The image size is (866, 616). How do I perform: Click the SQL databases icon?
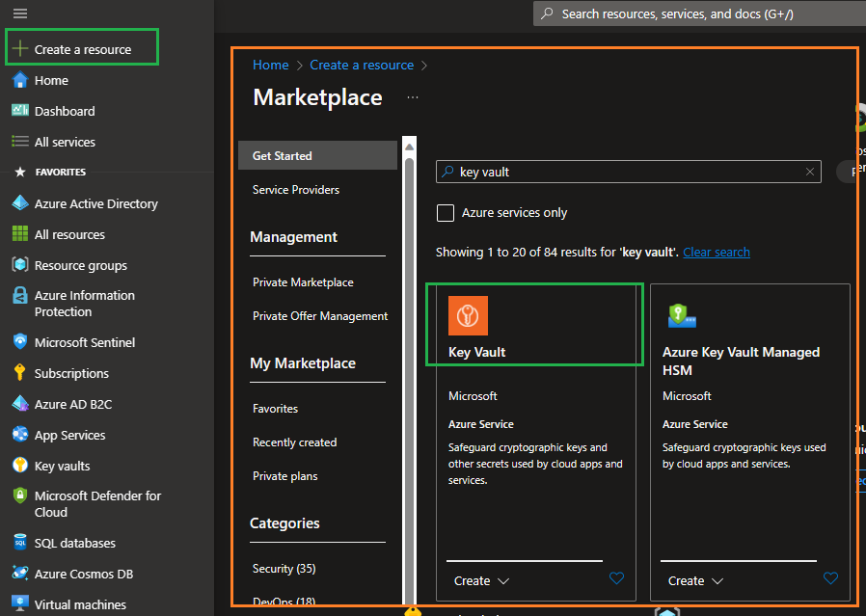click(x=20, y=542)
